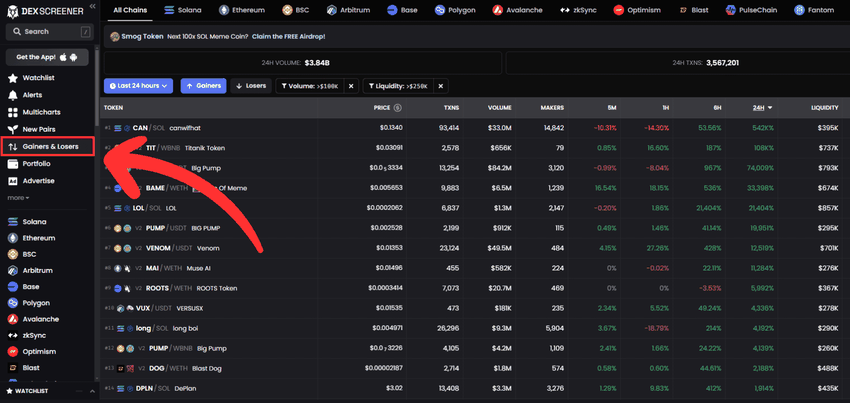Screen dimensions: 850x403
Task: Open Multicharts from the grid icon
Action: coord(12,112)
